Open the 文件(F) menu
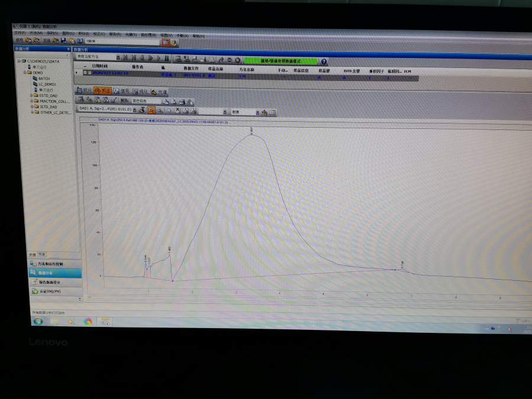The image size is (532, 399). 20,33
